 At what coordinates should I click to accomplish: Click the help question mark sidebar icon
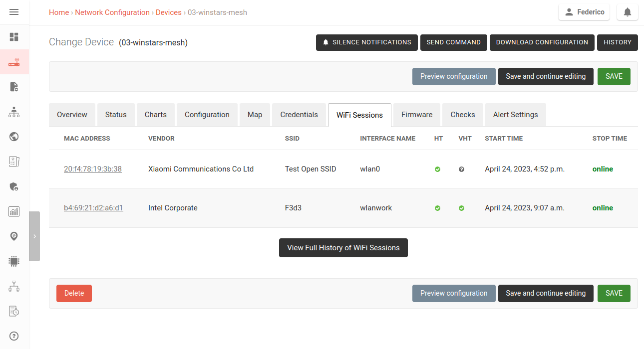14,336
